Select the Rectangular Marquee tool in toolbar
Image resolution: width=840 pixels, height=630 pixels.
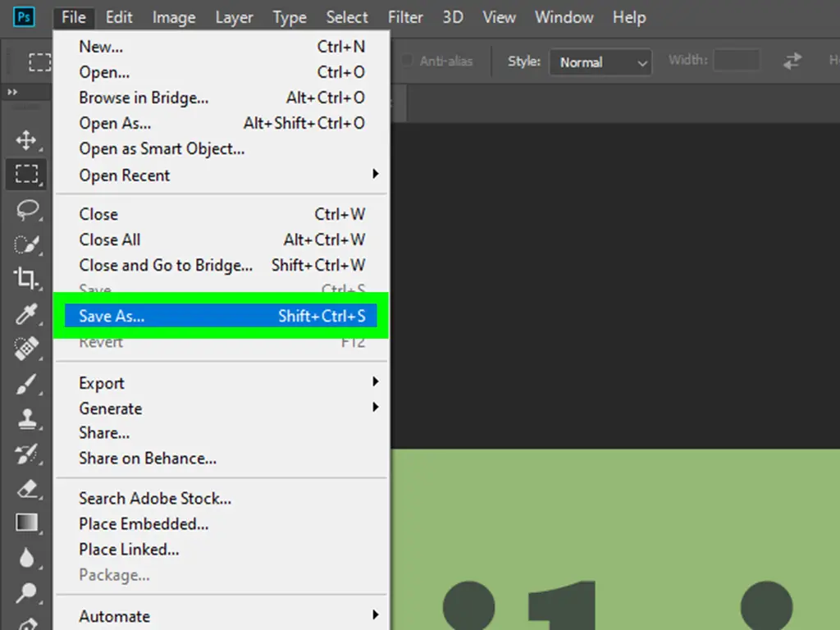(x=26, y=174)
